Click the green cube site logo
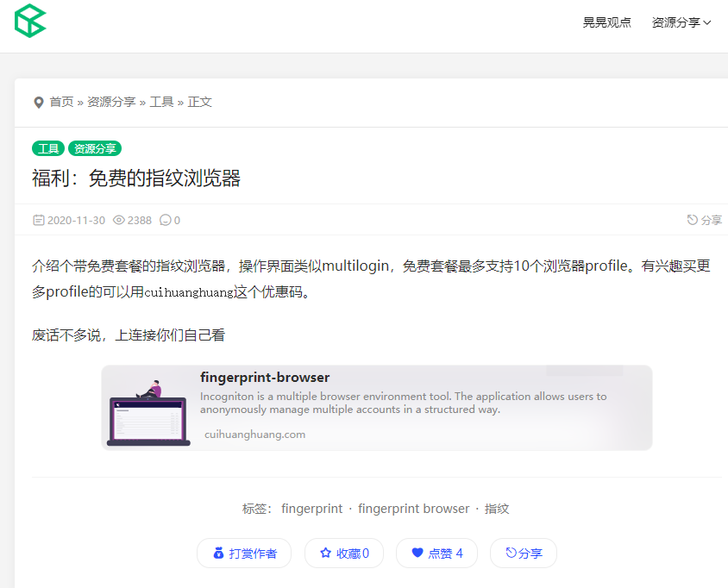The image size is (728, 588). pyautogui.click(x=30, y=21)
